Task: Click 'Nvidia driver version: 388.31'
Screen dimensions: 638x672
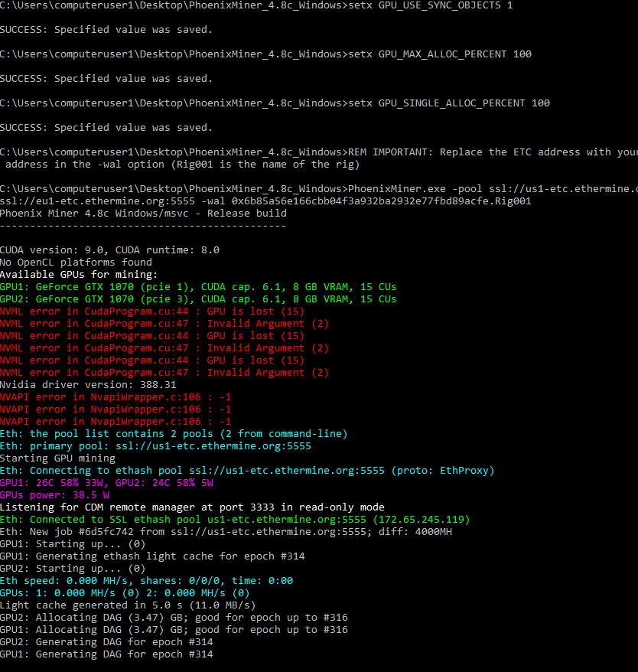Action: (x=88, y=385)
